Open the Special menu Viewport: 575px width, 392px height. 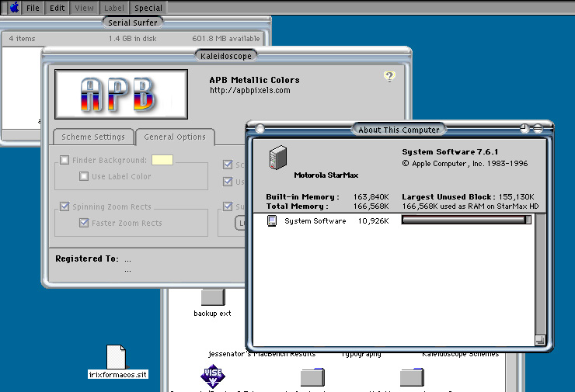[x=148, y=8]
